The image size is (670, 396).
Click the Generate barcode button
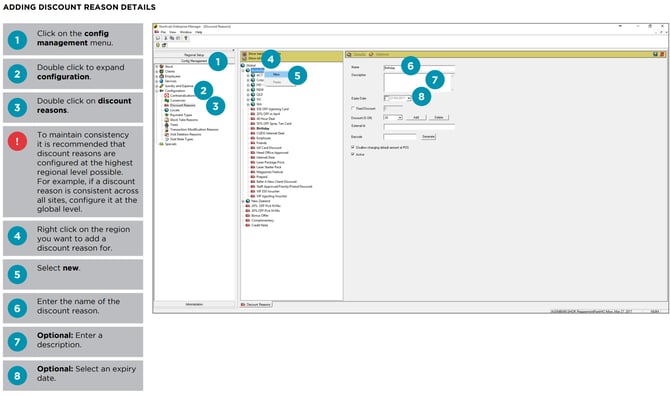pyautogui.click(x=428, y=137)
